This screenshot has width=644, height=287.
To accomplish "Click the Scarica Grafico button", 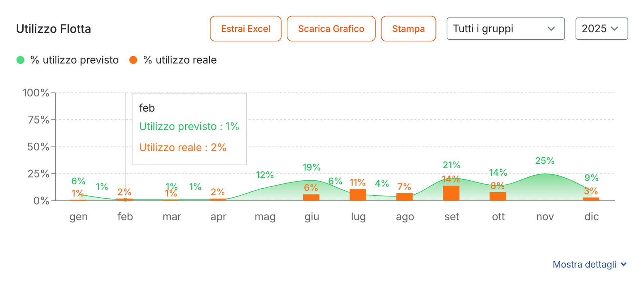I will click(x=331, y=29).
